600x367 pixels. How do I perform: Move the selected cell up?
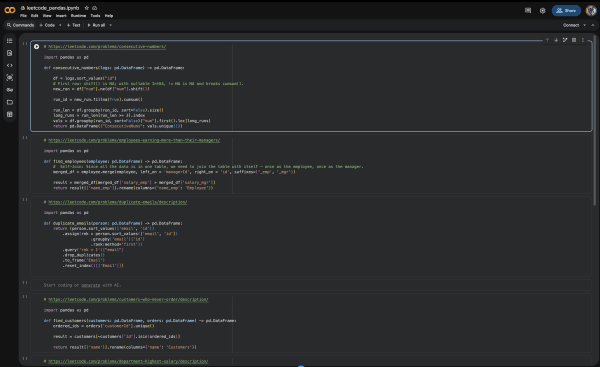click(x=547, y=40)
